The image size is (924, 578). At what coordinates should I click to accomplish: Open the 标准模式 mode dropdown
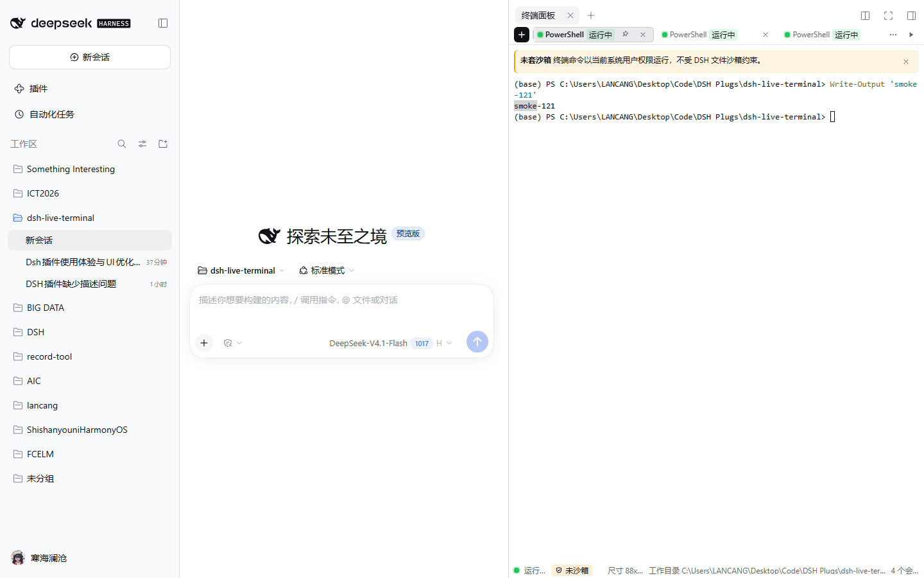327,270
